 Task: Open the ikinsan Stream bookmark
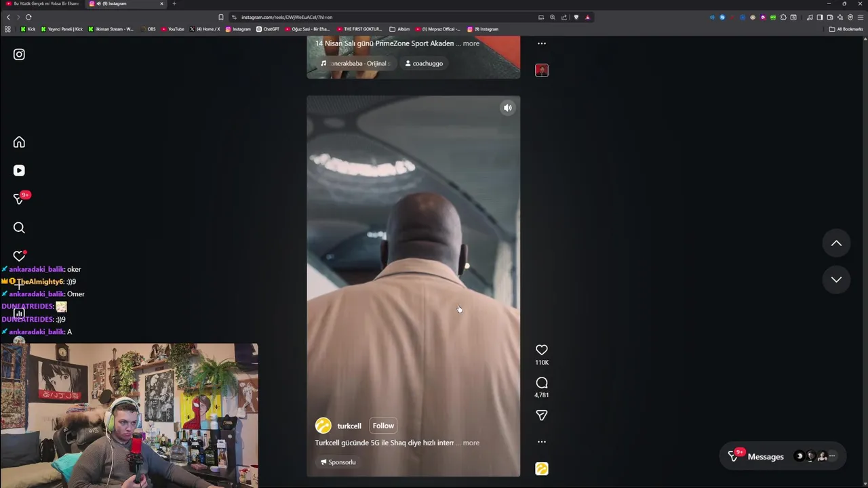111,29
